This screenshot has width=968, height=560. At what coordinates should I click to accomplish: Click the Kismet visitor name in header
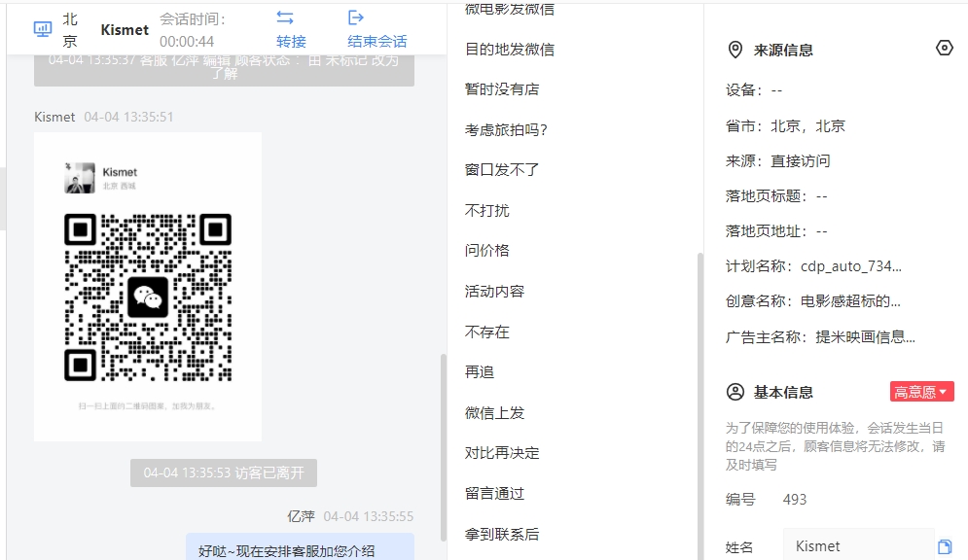125,29
